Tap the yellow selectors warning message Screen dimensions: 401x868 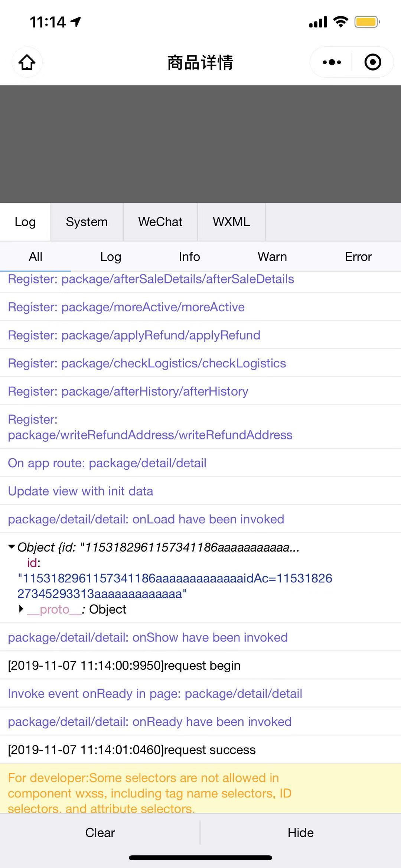[x=149, y=793]
